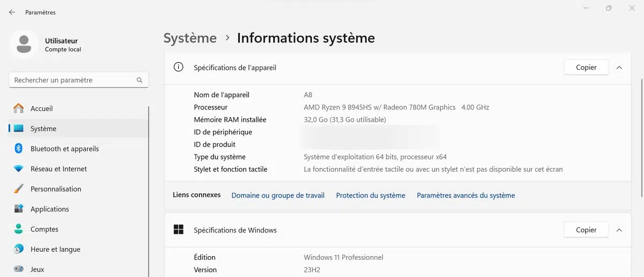Screen dimensions: 644x277
Task: Open Paramètres avancés du système link
Action: coord(466,195)
